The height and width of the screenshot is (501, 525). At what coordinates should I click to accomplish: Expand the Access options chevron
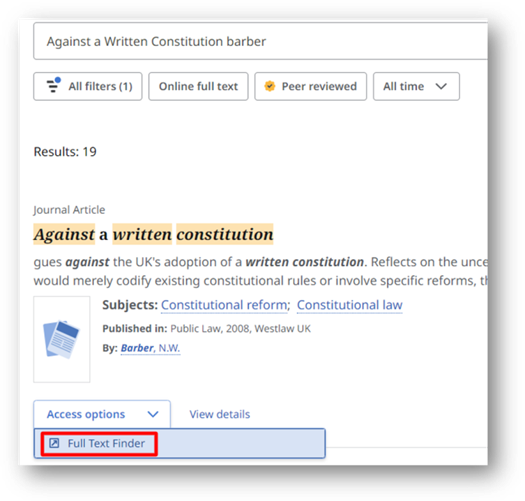153,414
